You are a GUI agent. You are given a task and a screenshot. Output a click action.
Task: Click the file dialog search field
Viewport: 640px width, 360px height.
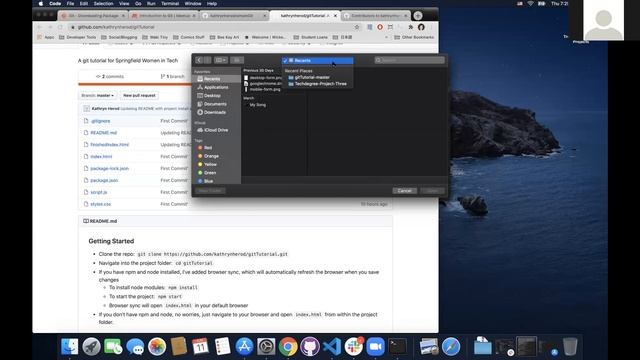pos(409,60)
